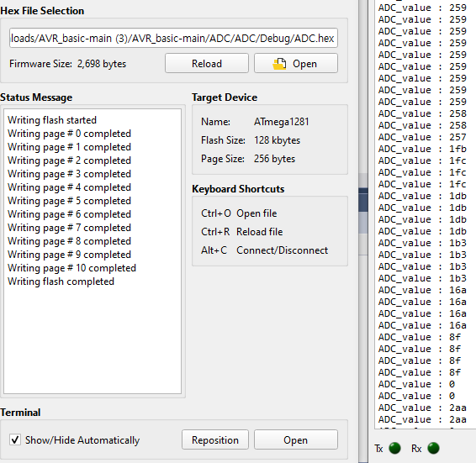Image resolution: width=476 pixels, height=463 pixels.
Task: Focus the hex file path field
Action: (x=173, y=38)
